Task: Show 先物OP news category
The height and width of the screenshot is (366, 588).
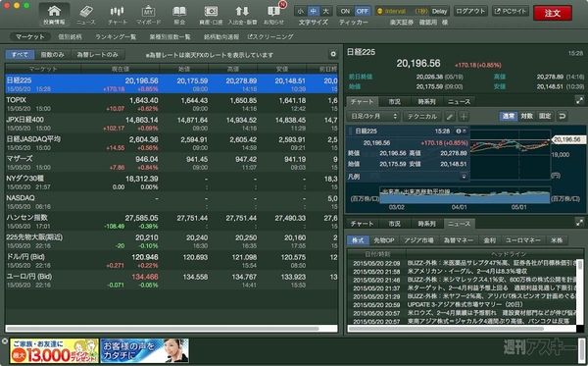Action: pyautogui.click(x=384, y=240)
